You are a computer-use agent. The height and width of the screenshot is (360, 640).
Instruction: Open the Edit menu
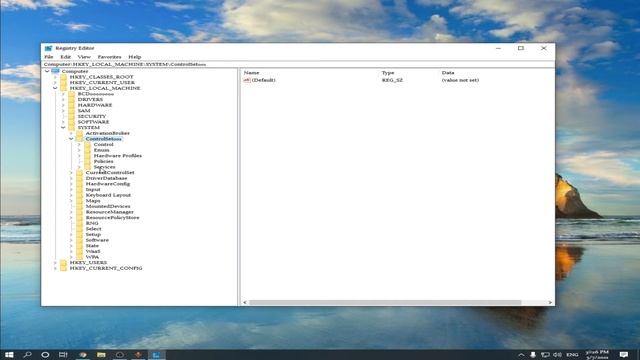[x=65, y=57]
